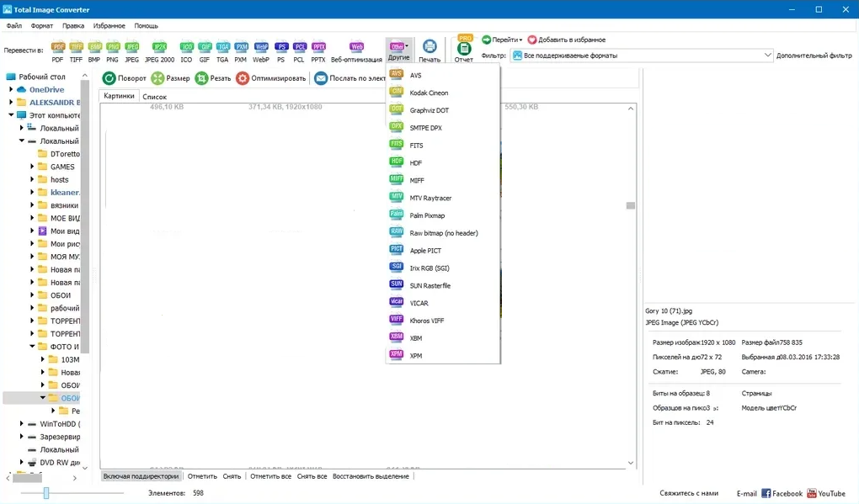Click the Печать print icon
The width and height of the screenshot is (859, 504).
(429, 51)
